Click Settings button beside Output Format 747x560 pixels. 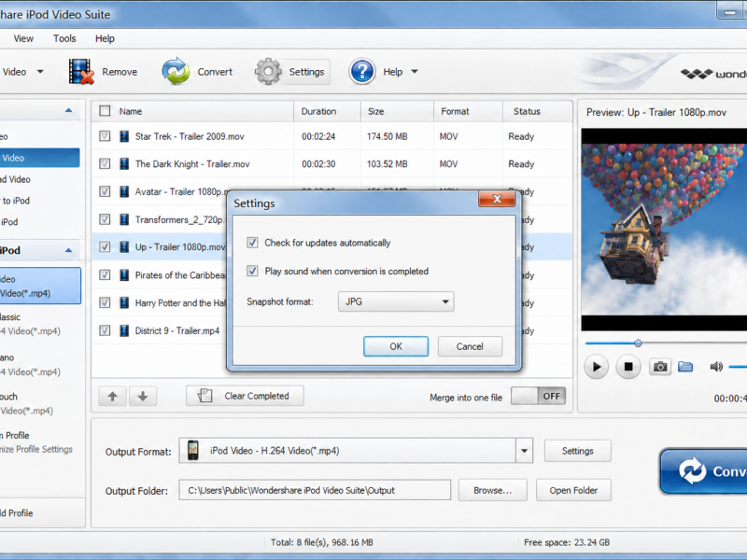pyautogui.click(x=577, y=451)
